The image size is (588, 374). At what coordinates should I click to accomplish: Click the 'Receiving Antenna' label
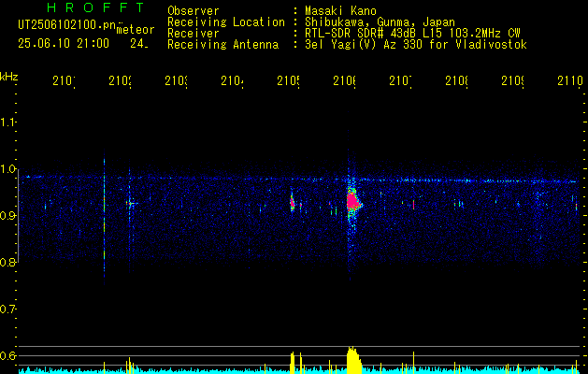(222, 45)
